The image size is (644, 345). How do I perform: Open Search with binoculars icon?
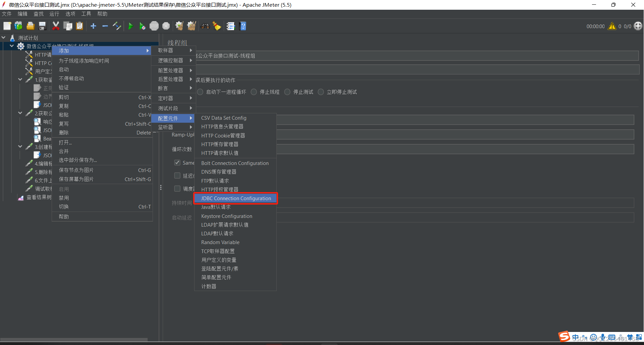(205, 26)
